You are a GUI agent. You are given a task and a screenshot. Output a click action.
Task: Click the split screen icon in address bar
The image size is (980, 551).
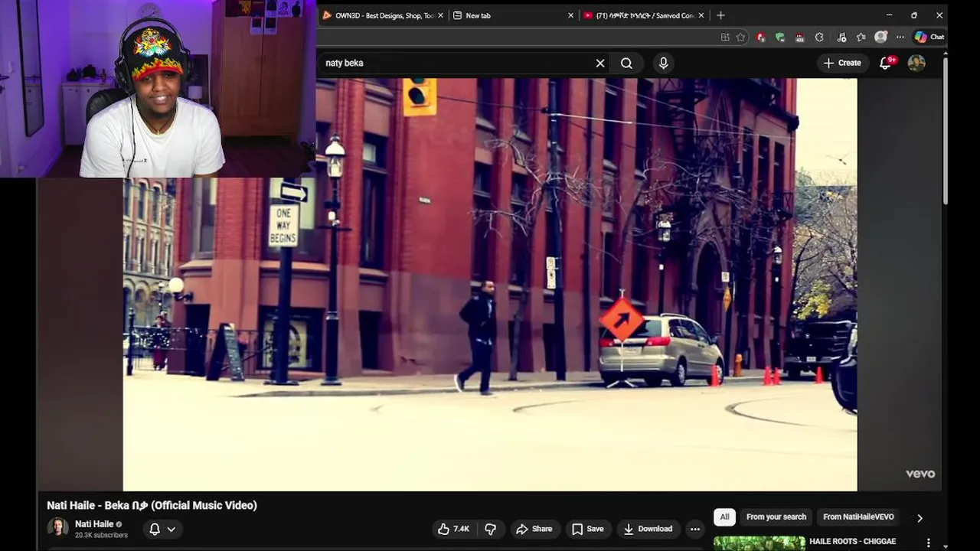tap(725, 37)
